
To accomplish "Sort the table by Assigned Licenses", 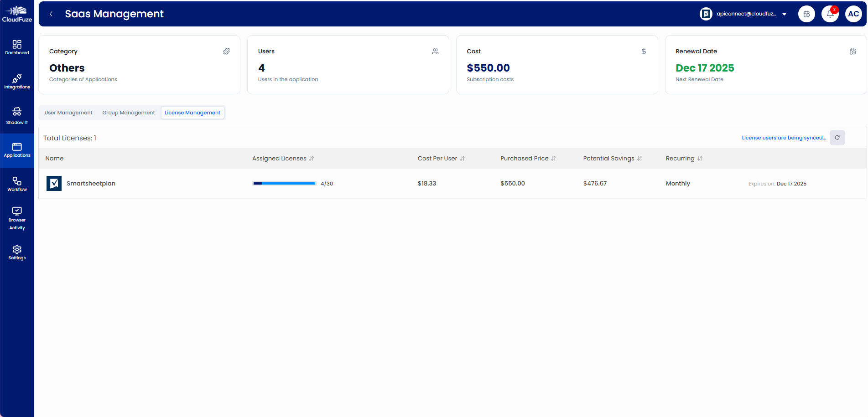I will click(x=312, y=158).
